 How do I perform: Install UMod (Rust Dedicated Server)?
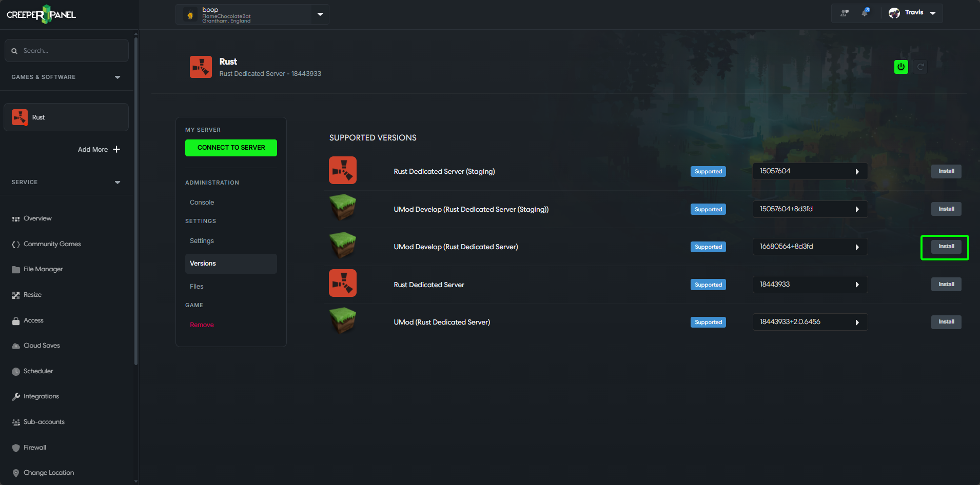(946, 322)
